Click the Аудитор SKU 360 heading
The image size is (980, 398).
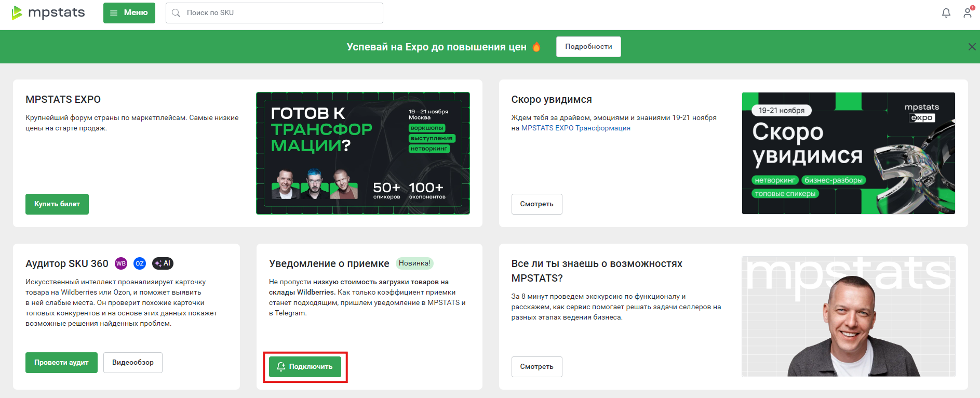click(x=67, y=263)
